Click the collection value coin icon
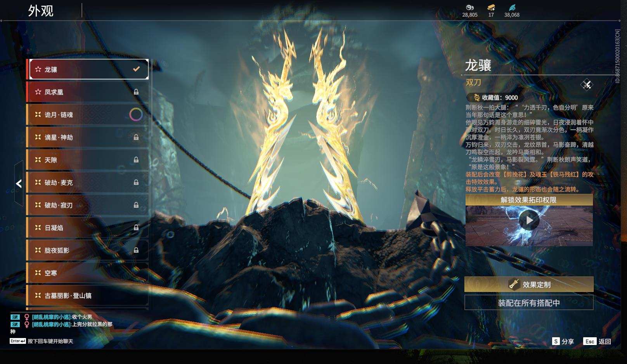The width and height of the screenshot is (627, 364). 476,98
